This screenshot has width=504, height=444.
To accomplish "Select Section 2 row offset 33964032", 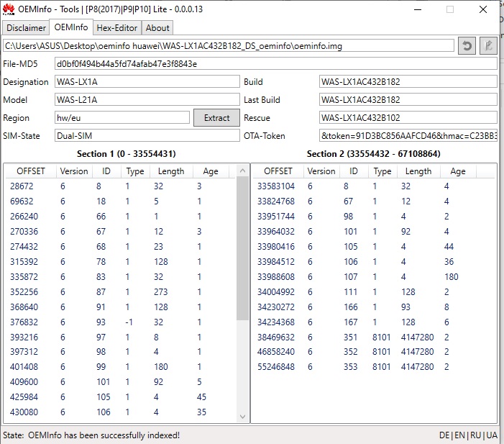I will tap(374, 231).
